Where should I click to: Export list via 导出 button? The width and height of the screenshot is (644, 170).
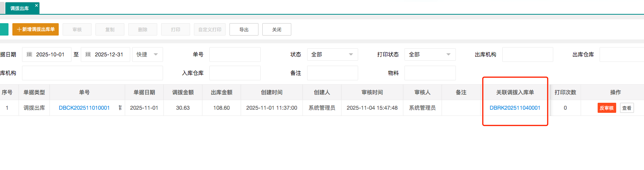tap(244, 29)
